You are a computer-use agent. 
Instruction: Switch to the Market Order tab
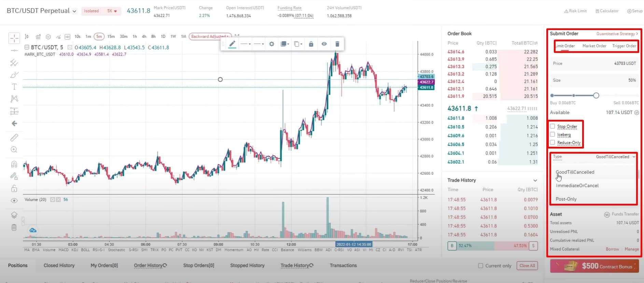tap(594, 46)
